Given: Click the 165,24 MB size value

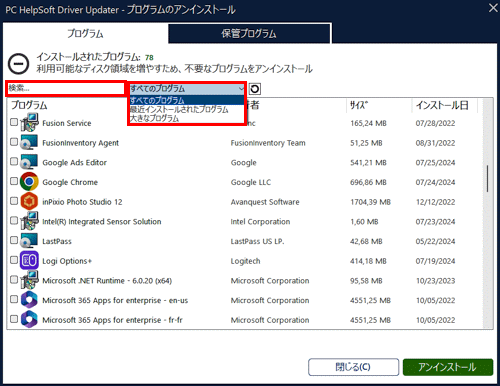Looking at the screenshot, I should click(x=368, y=123).
